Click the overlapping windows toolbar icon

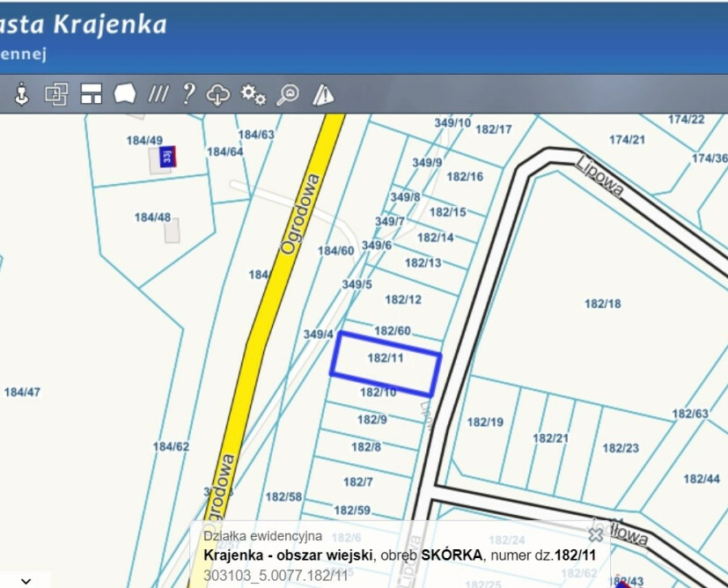(x=56, y=94)
